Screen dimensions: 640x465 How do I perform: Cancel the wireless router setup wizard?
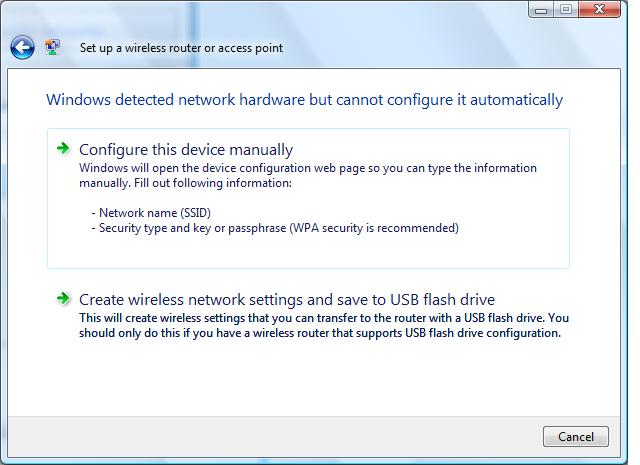coord(576,436)
